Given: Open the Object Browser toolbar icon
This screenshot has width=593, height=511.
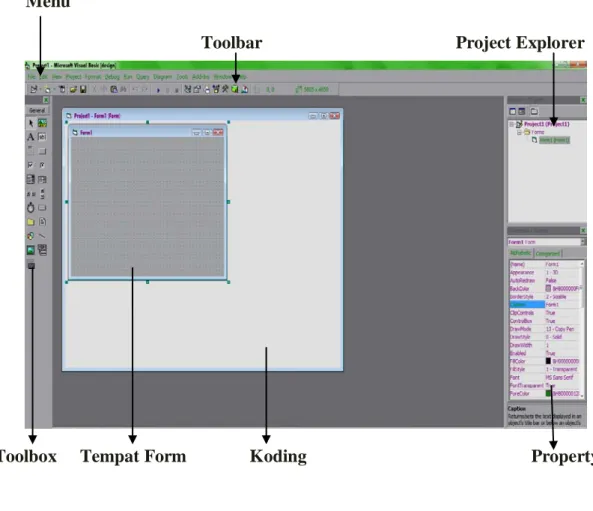Looking at the screenshot, I should pyautogui.click(x=216, y=89).
